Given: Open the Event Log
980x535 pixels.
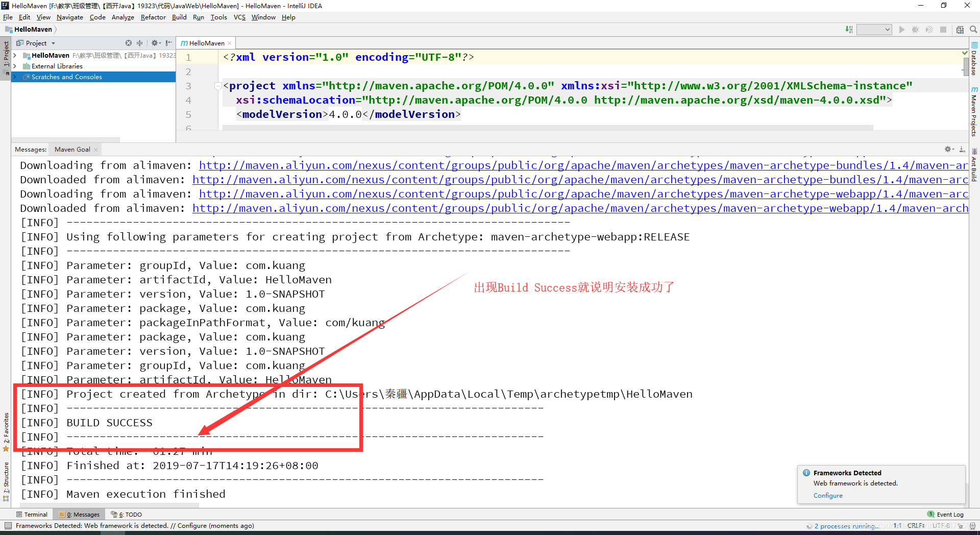Looking at the screenshot, I should pyautogui.click(x=946, y=515).
